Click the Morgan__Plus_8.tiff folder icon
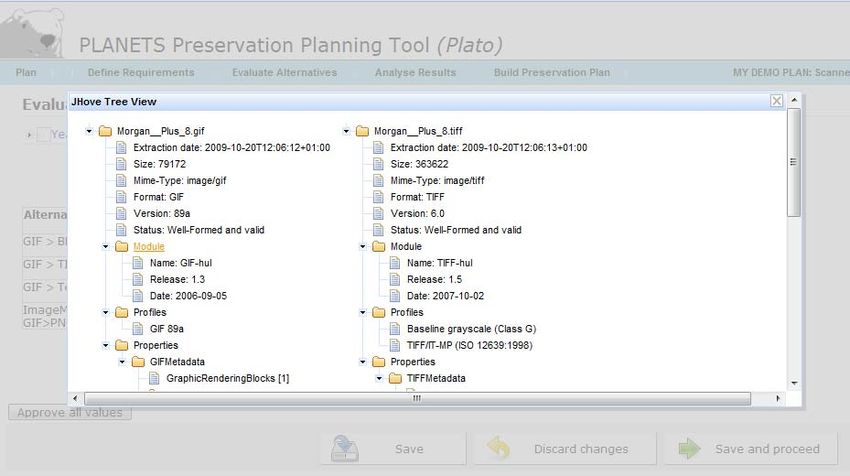 click(362, 131)
